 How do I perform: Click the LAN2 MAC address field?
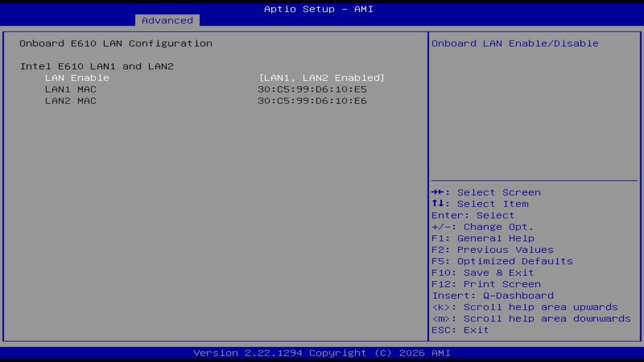(312, 101)
